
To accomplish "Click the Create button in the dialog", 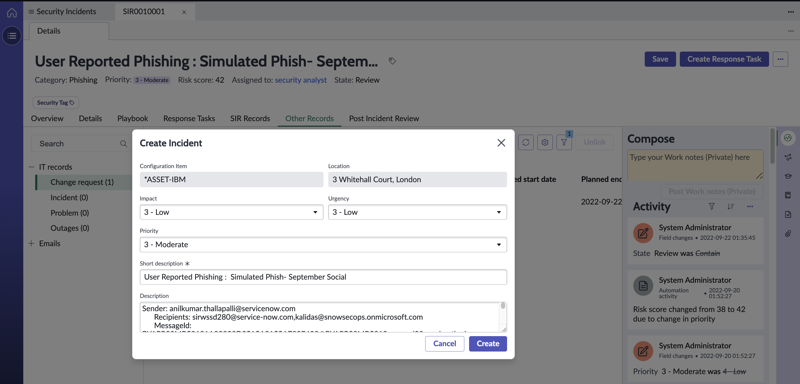I will pyautogui.click(x=488, y=344).
